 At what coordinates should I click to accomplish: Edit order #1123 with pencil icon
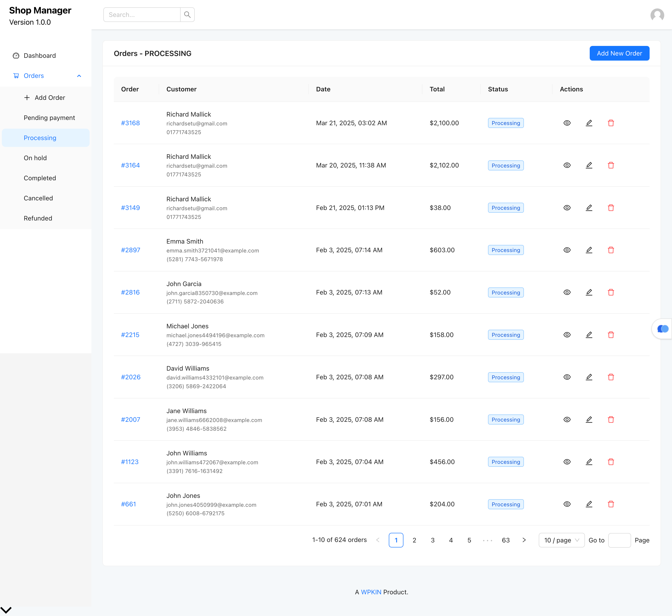click(589, 462)
